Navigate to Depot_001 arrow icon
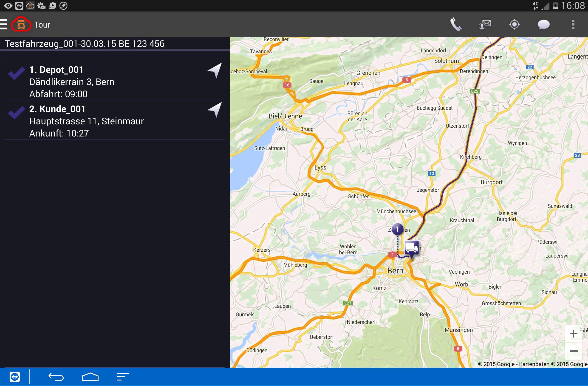The width and height of the screenshot is (588, 386). [x=215, y=70]
